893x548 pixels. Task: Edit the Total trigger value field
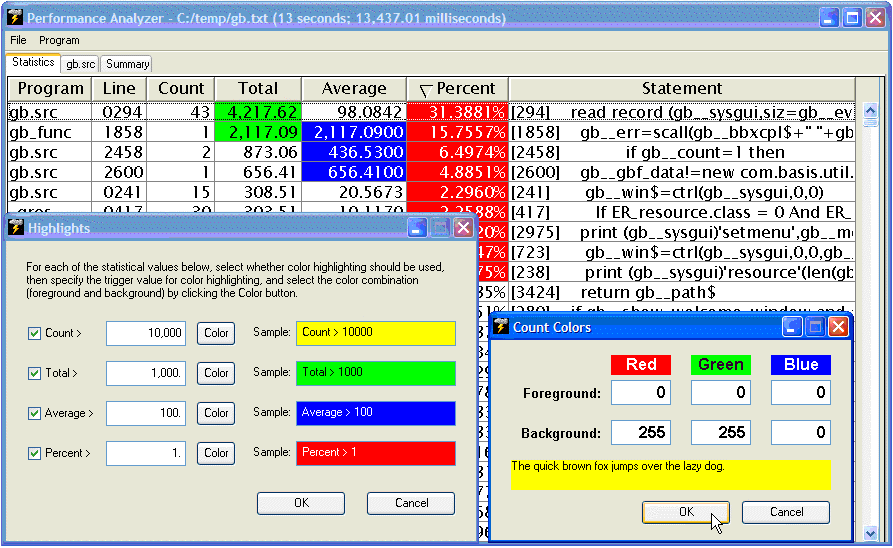(x=146, y=373)
